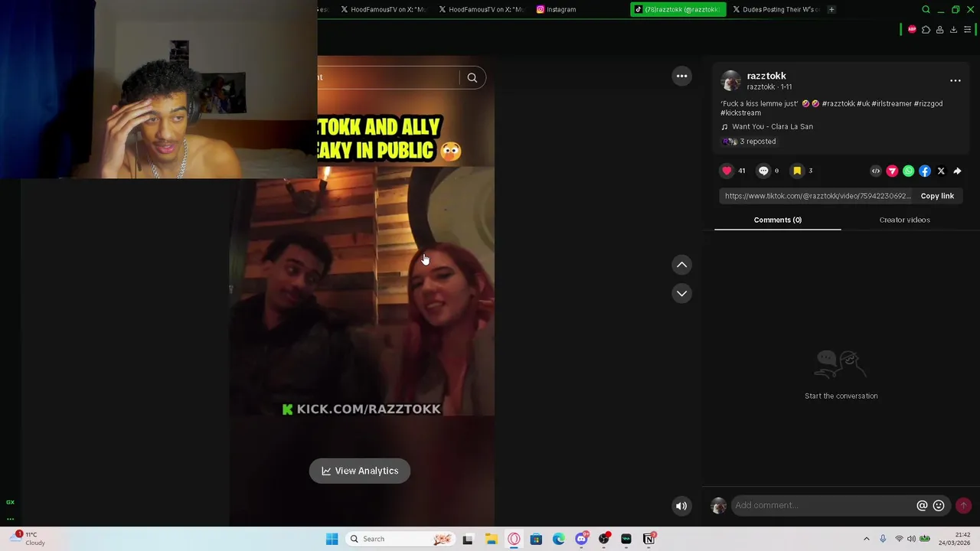Go to next video with down chevron
Viewport: 980px width, 551px height.
pos(681,293)
